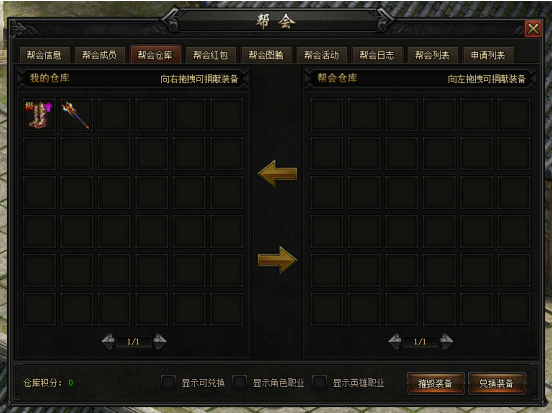
Task: Close the 帮会 window with red X
Action: (x=533, y=29)
